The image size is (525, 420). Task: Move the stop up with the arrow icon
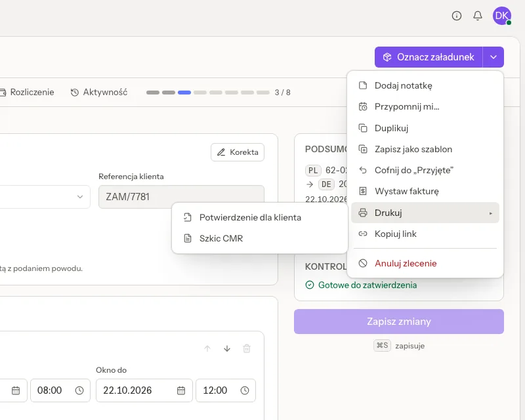pyautogui.click(x=207, y=348)
